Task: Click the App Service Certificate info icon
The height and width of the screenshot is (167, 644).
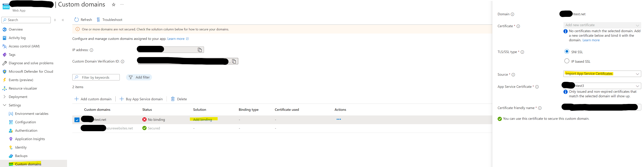Action: pyautogui.click(x=537, y=87)
